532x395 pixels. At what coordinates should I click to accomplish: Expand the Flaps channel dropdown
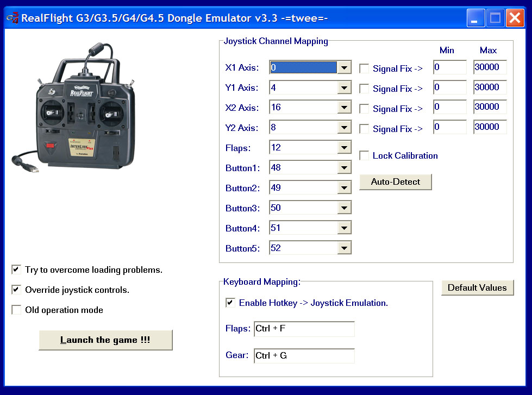[345, 148]
